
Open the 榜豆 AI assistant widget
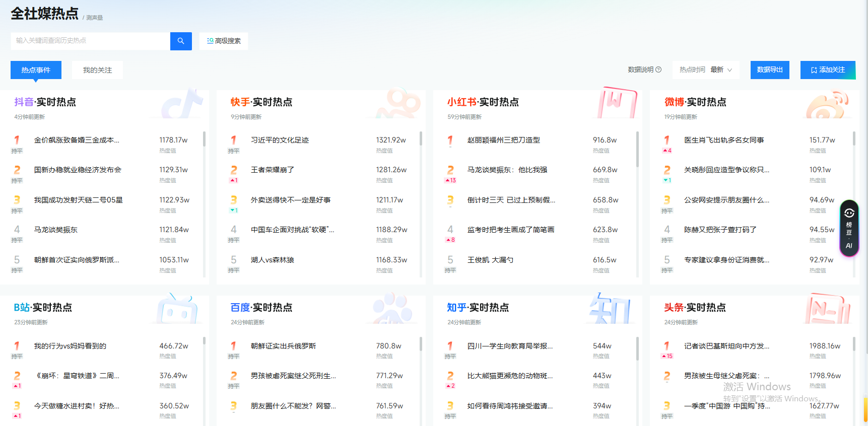tap(849, 228)
